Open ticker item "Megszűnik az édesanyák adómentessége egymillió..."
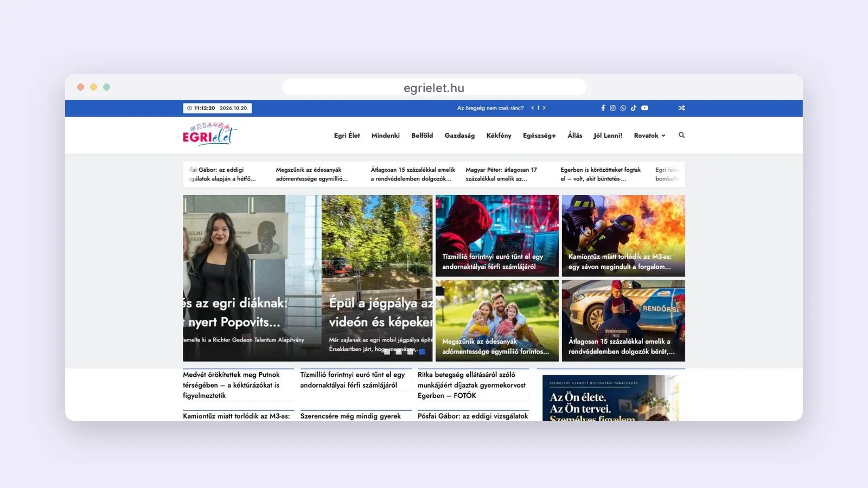The image size is (868, 488). point(312,174)
